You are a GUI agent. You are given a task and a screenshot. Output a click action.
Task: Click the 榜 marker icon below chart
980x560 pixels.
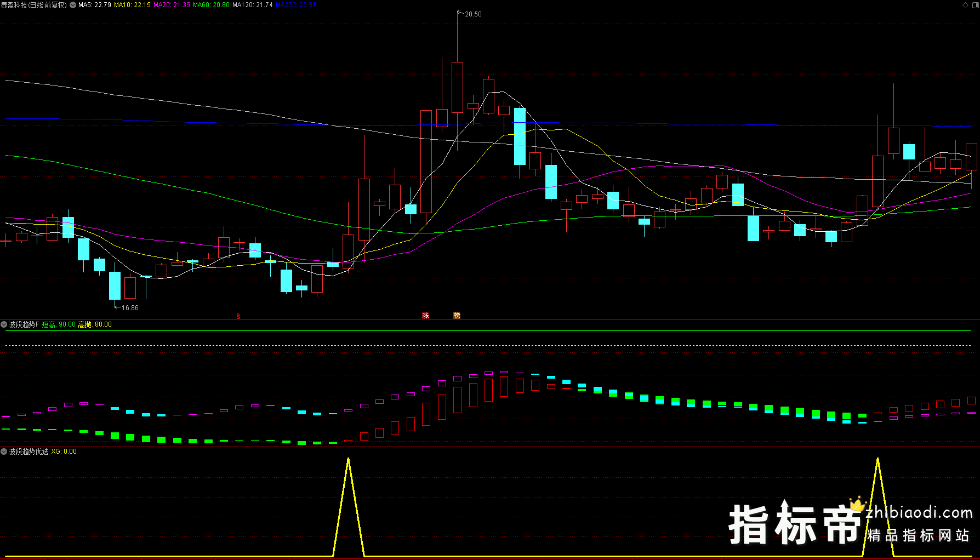click(457, 316)
